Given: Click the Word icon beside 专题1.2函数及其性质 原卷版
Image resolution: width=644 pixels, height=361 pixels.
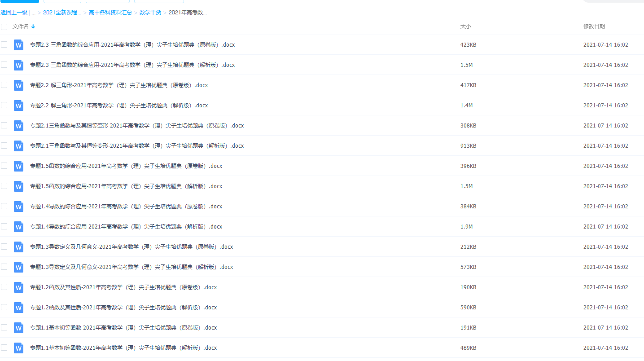Looking at the screenshot, I should point(18,287).
